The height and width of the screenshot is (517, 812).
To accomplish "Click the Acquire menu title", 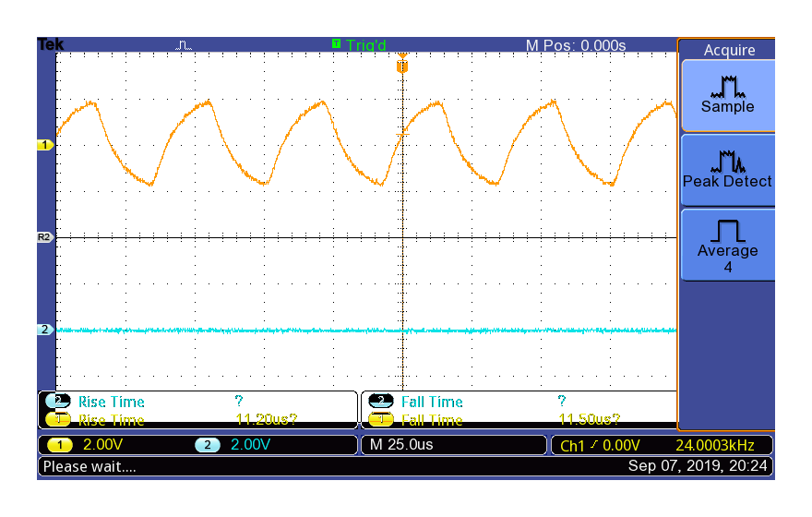I will point(729,50).
